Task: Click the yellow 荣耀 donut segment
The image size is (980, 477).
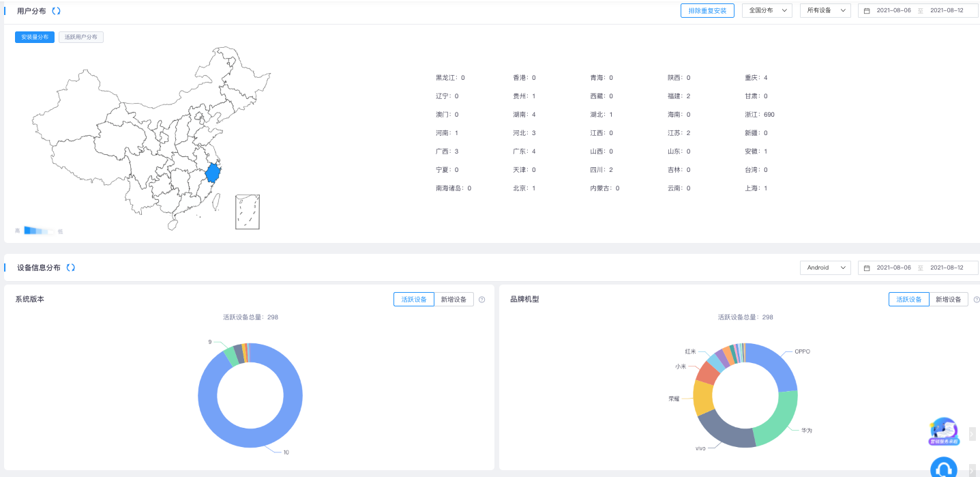Action: point(702,398)
